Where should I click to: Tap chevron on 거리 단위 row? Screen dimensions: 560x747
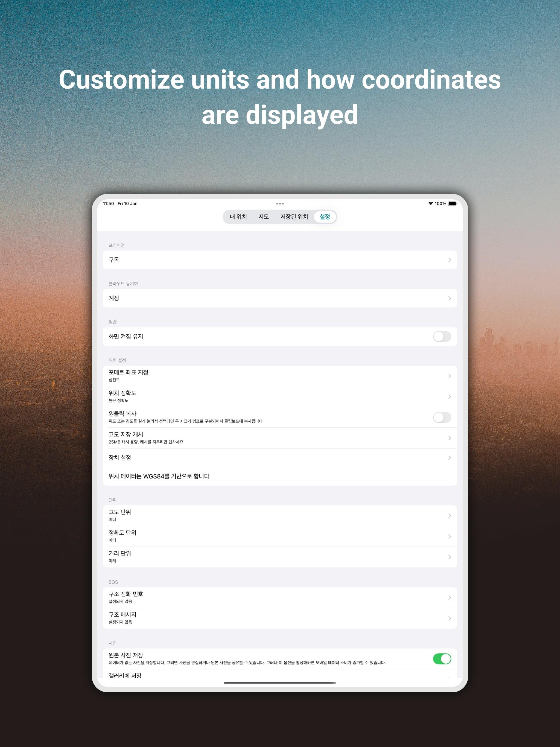(x=450, y=557)
